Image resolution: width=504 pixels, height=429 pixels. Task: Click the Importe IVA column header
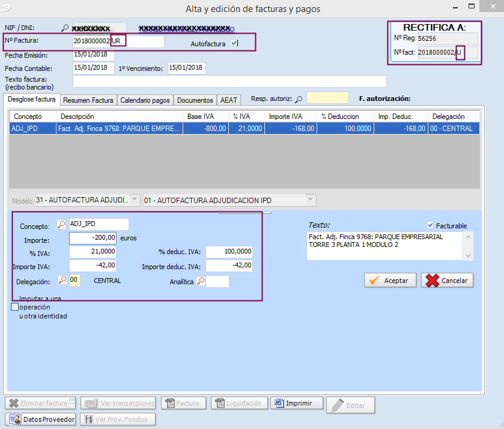[x=291, y=117]
